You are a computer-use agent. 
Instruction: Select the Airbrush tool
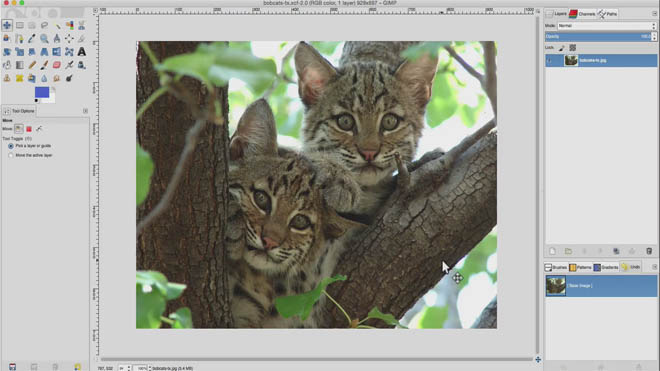(69, 65)
